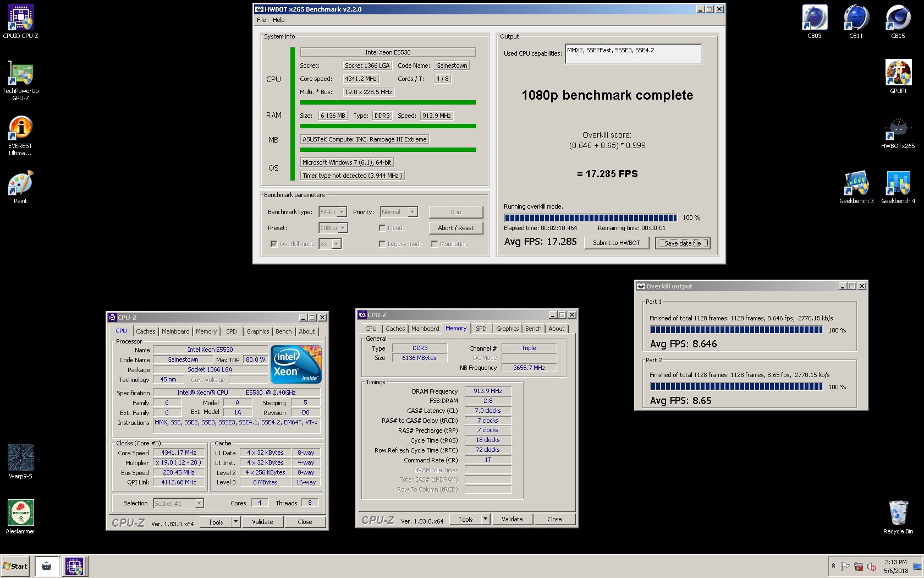Click Close button in Memory CPU-Z window

click(554, 519)
